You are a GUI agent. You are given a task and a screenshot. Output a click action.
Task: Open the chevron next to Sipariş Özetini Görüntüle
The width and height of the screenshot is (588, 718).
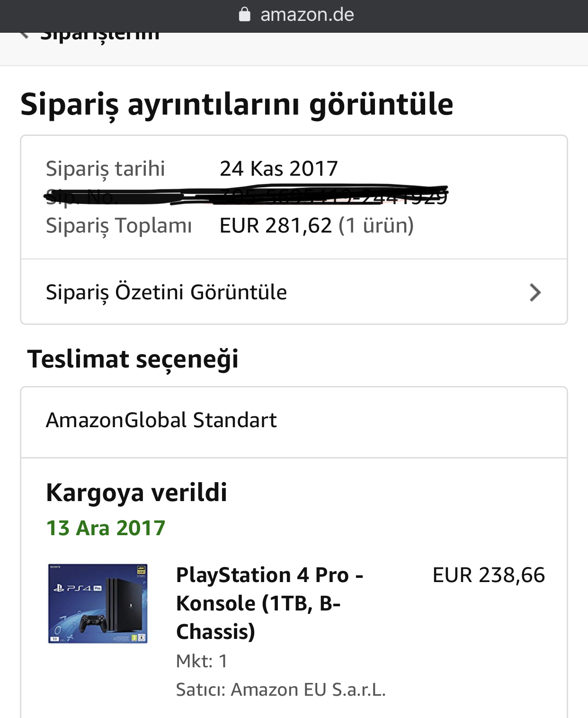535,293
